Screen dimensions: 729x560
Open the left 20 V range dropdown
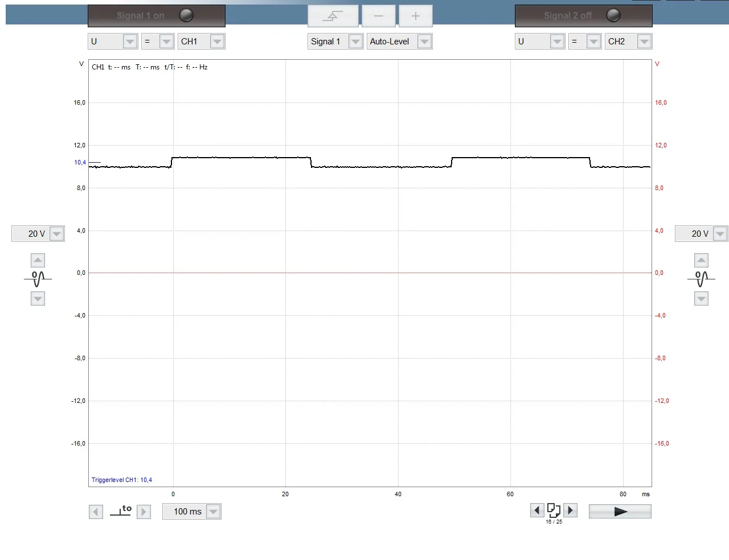(56, 234)
